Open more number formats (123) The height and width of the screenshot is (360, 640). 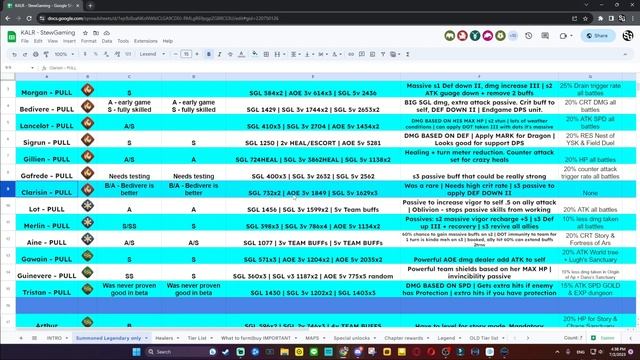[128, 54]
